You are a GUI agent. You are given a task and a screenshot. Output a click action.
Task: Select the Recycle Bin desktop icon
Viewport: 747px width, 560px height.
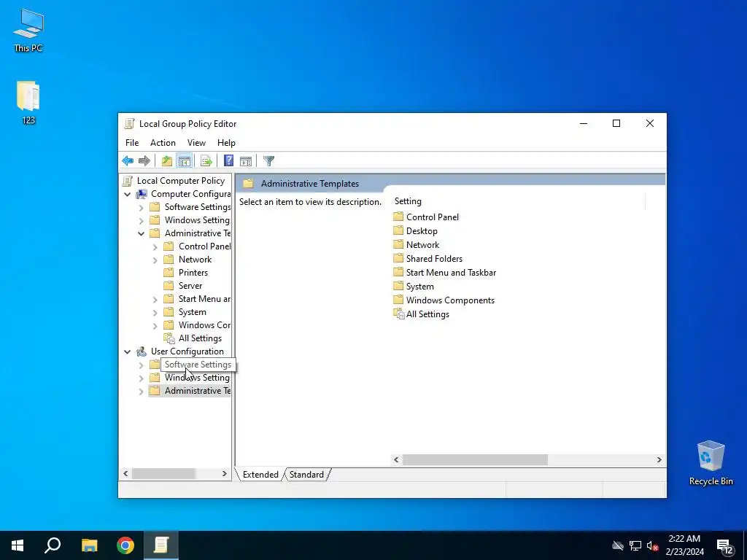coord(711,463)
